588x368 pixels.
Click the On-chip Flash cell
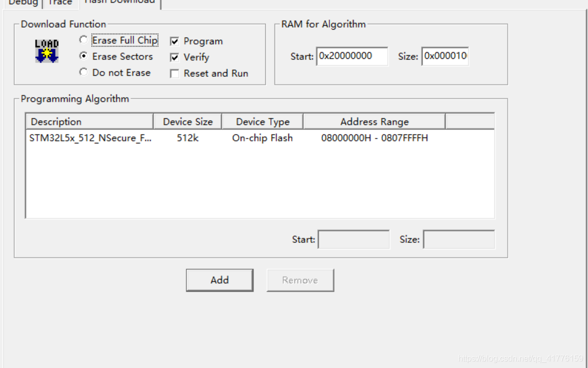(262, 138)
